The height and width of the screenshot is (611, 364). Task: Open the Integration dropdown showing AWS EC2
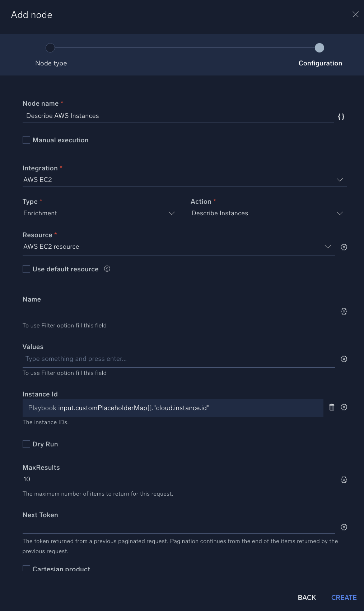340,180
